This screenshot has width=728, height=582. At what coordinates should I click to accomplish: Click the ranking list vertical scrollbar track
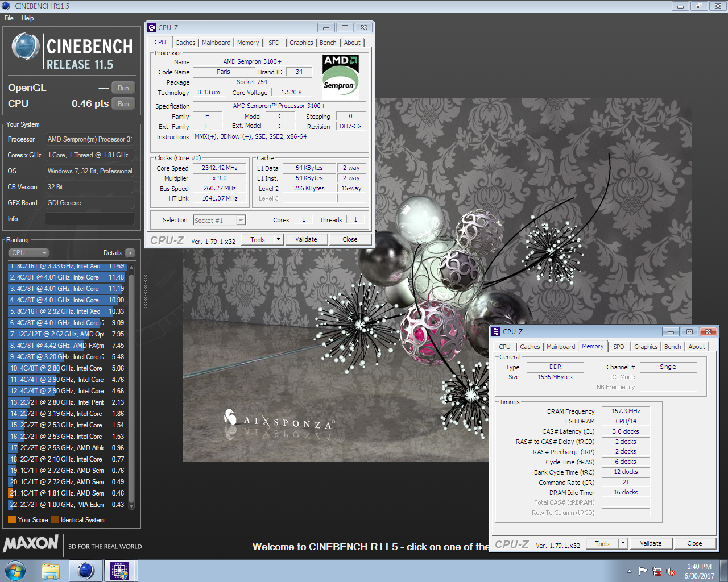[132, 386]
